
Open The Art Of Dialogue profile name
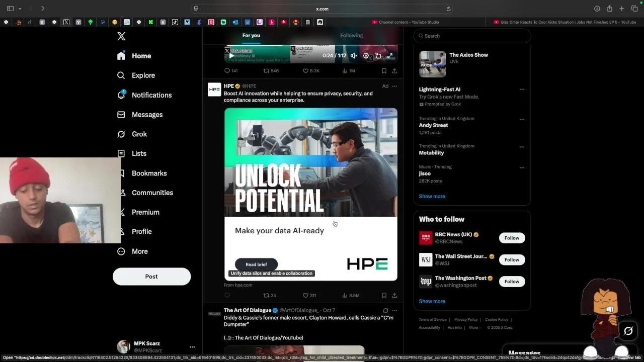[248, 310]
